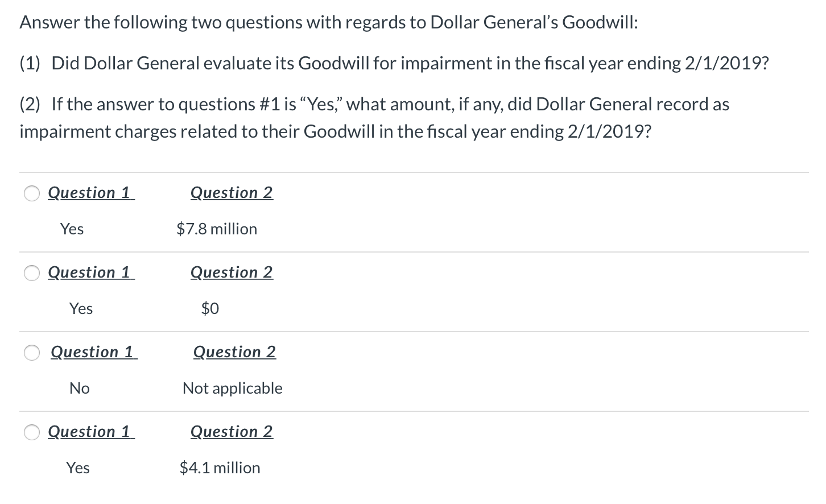Select the radio button for No and Not applicable
Image resolution: width=826 pixels, height=504 pixels.
coord(32,353)
